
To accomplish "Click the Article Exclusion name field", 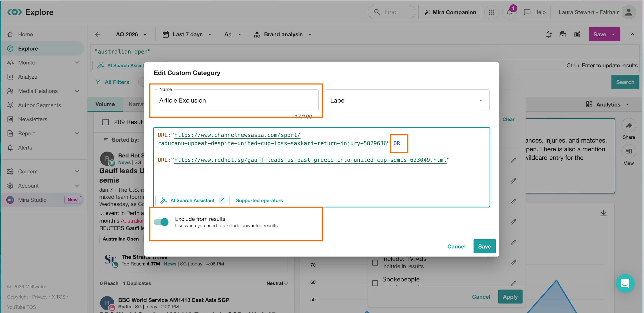I will click(236, 100).
